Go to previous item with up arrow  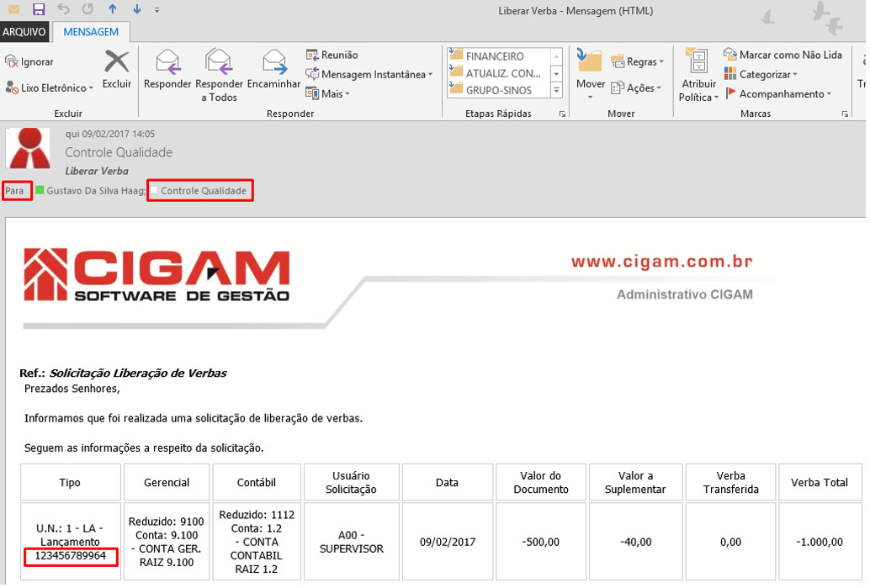[x=113, y=9]
